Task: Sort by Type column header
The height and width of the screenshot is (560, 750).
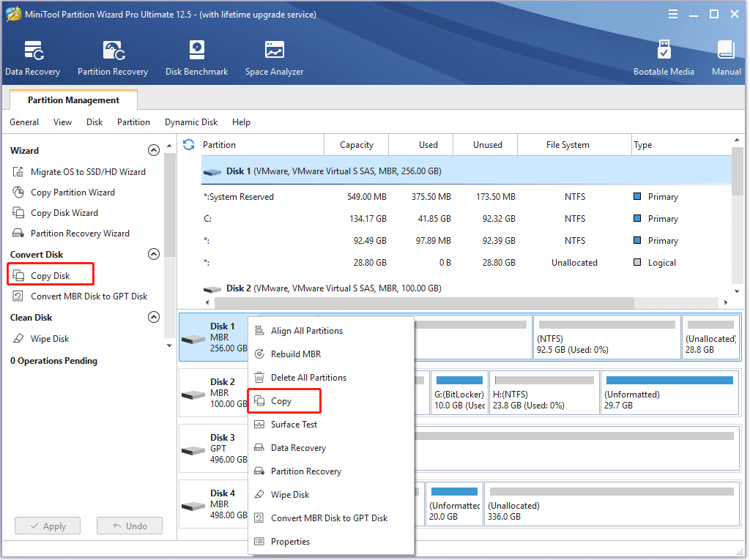Action: (681, 144)
